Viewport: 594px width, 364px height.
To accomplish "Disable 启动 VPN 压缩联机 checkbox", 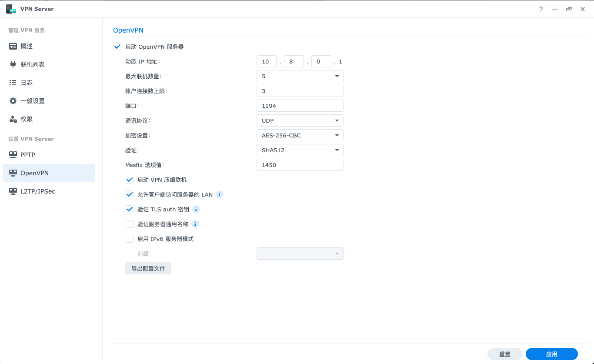I will (130, 180).
